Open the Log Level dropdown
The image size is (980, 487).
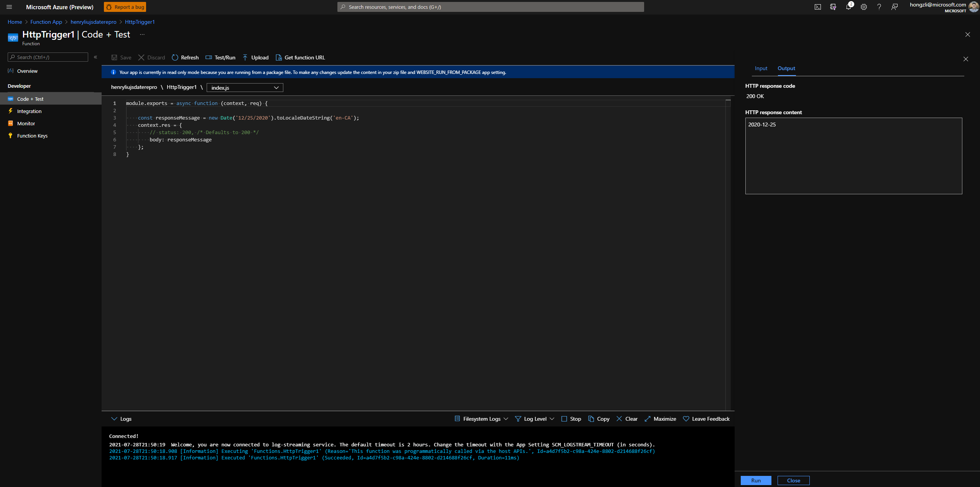click(x=534, y=419)
